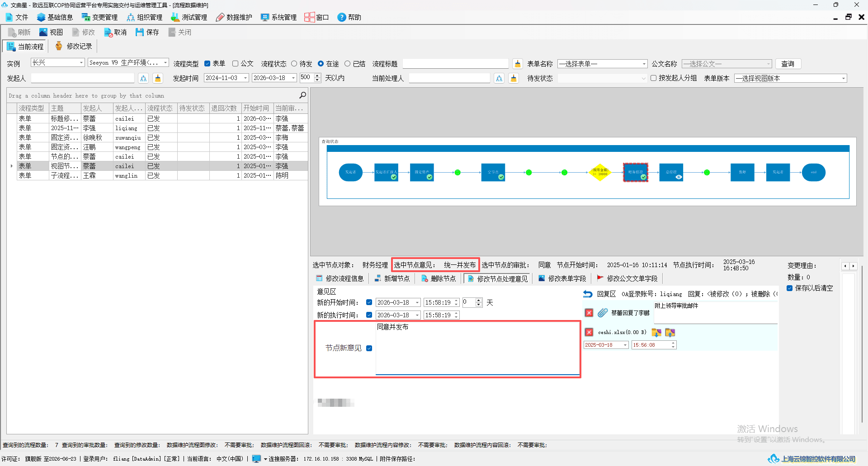This screenshot has height=466, width=868.
Task: Click the blue 回复区 reply arrow icon
Action: pyautogui.click(x=588, y=294)
